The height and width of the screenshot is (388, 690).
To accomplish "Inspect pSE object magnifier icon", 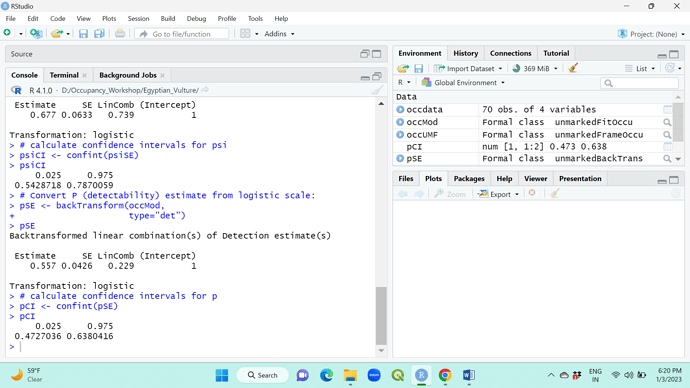I will tap(667, 158).
